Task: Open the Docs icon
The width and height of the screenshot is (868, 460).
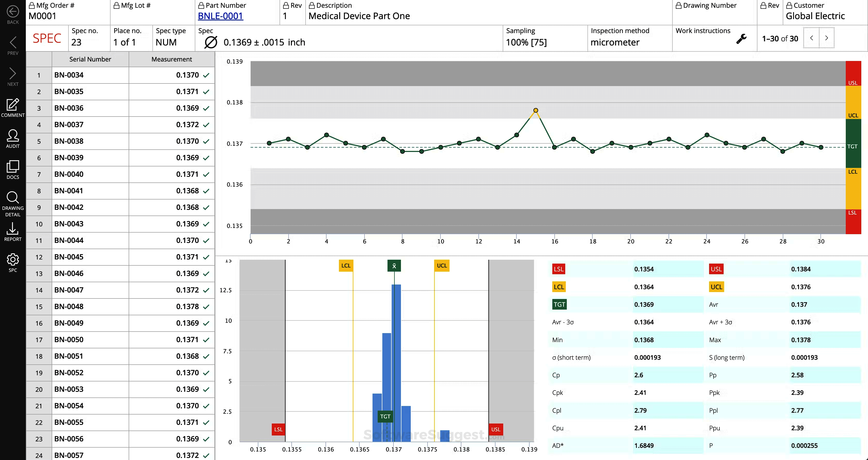Action: click(13, 167)
